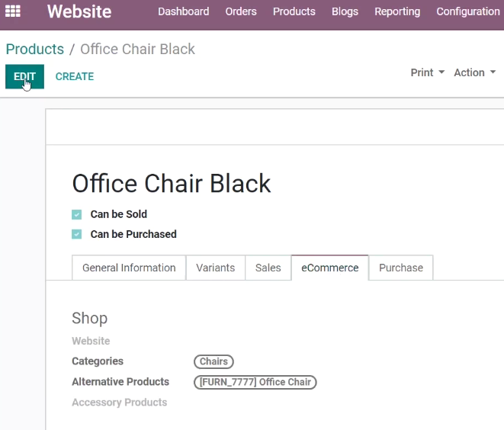Toggle the Can be Sold checkbox
This screenshot has width=504, height=430.
point(76,214)
